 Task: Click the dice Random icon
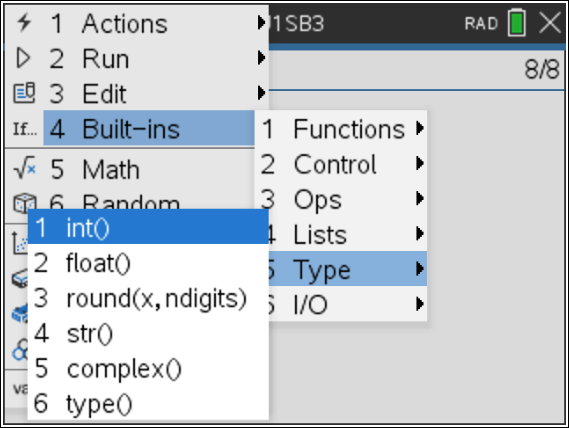tap(24, 202)
